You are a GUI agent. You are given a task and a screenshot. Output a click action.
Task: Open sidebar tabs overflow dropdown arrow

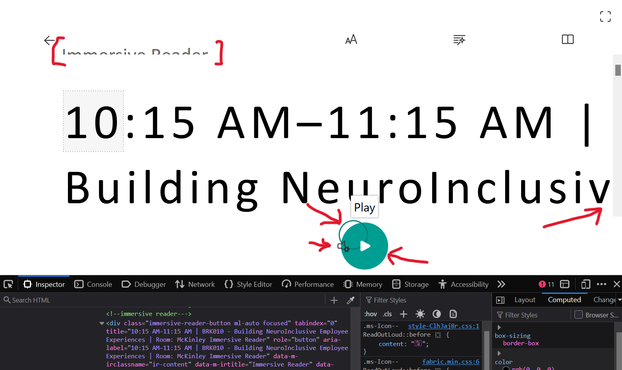(x=619, y=300)
